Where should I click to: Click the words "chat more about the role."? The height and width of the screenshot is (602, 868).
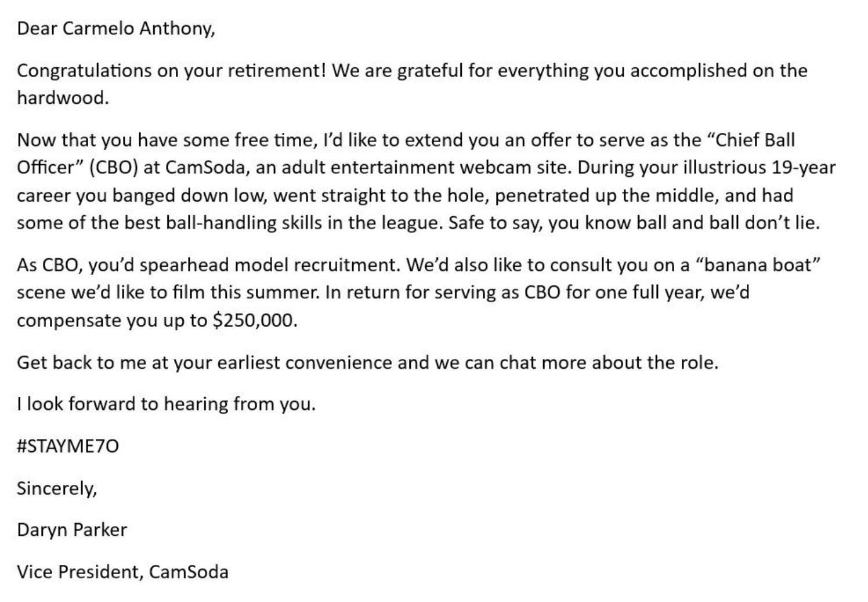click(609, 363)
